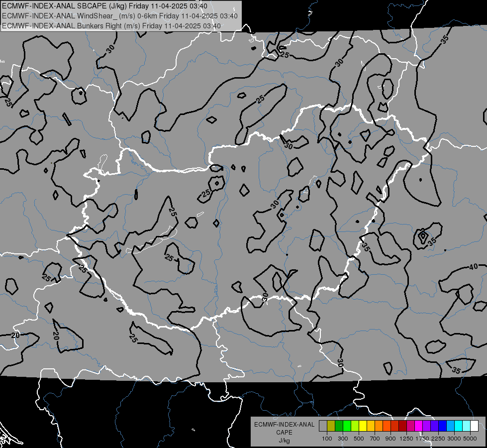Image resolution: width=487 pixels, height=448 pixels.
Task: Click the SBCAPE header line
Action: (104, 6)
